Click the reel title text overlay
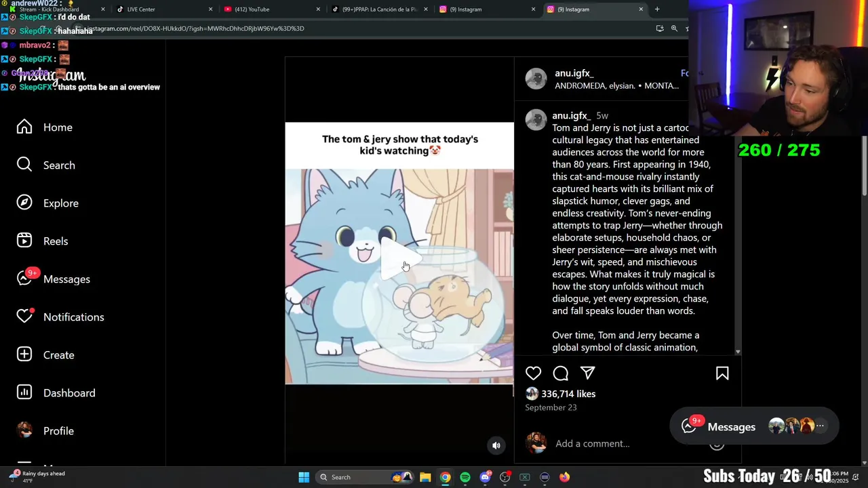 [x=400, y=145]
